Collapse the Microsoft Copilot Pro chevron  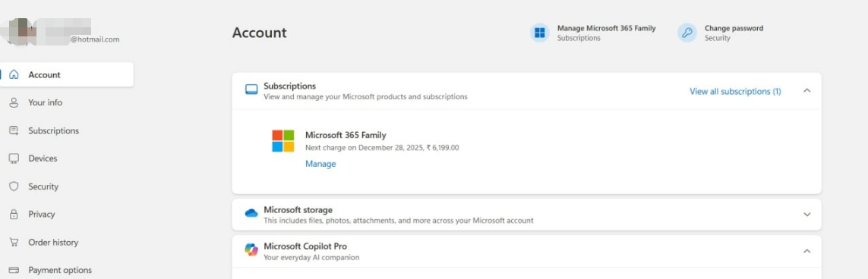click(806, 251)
